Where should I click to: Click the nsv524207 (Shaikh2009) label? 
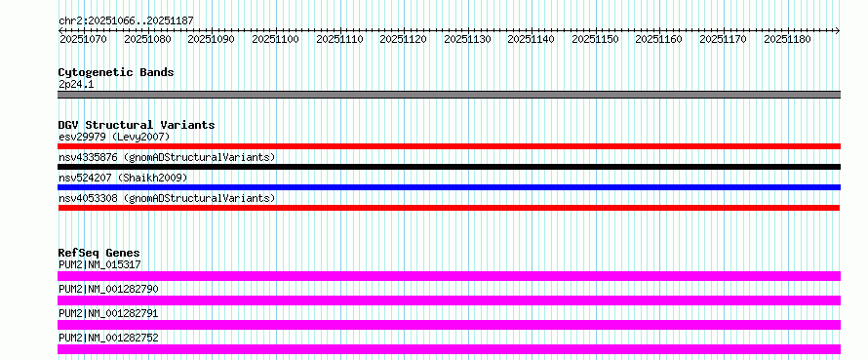coord(123,178)
